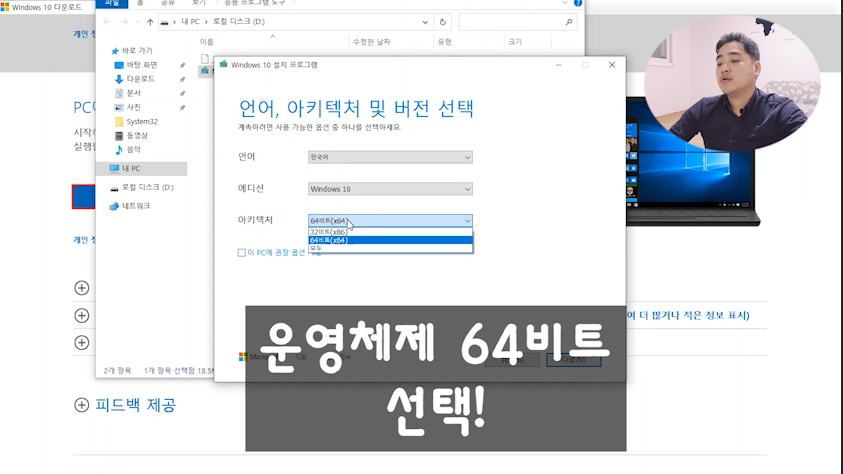Select 내 PC in Explorer sidebar
Viewport: 843px width, 474px height.
pyautogui.click(x=141, y=168)
